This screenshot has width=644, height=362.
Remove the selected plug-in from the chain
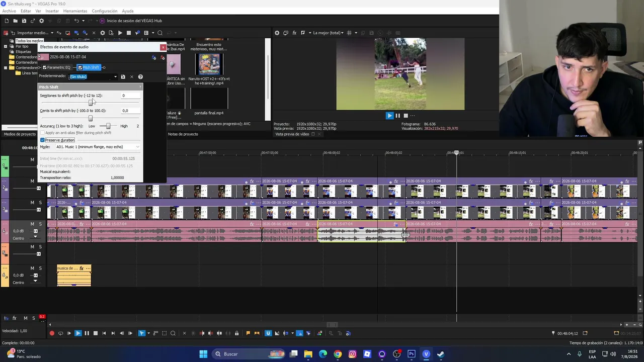(162, 57)
